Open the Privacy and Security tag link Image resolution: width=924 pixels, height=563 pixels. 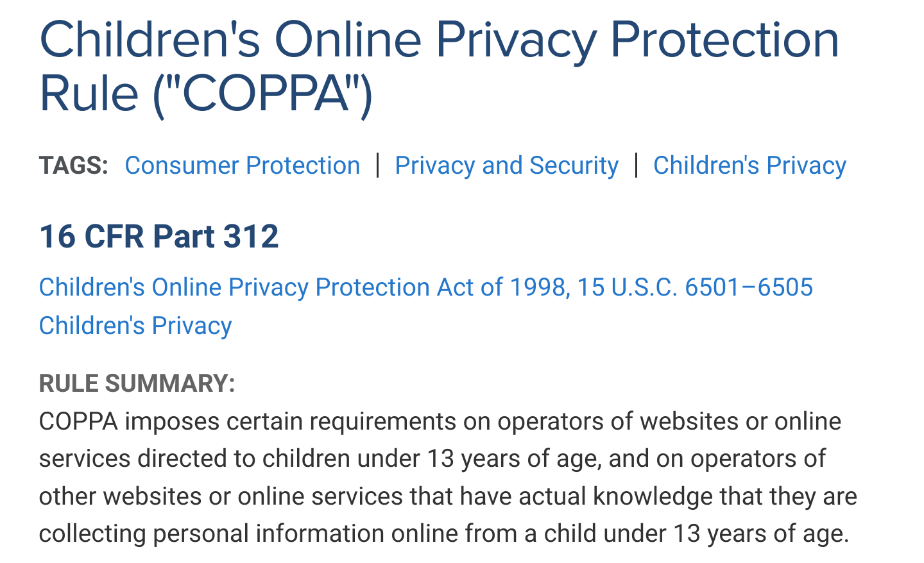click(x=506, y=165)
